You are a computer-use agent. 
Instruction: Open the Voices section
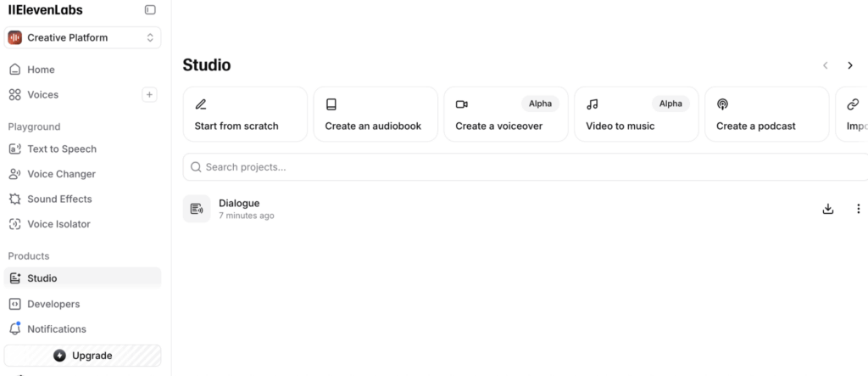pyautogui.click(x=42, y=95)
